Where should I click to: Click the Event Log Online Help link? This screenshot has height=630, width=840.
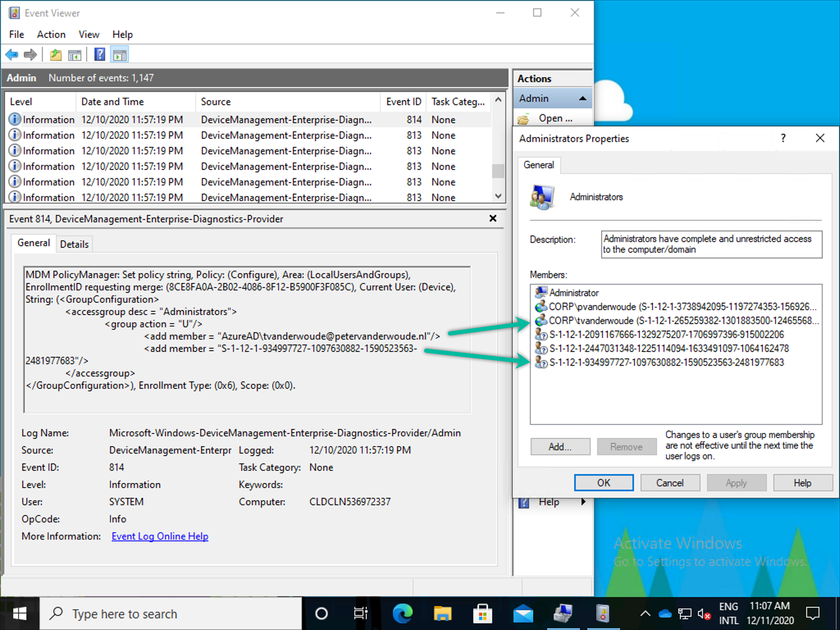[160, 536]
